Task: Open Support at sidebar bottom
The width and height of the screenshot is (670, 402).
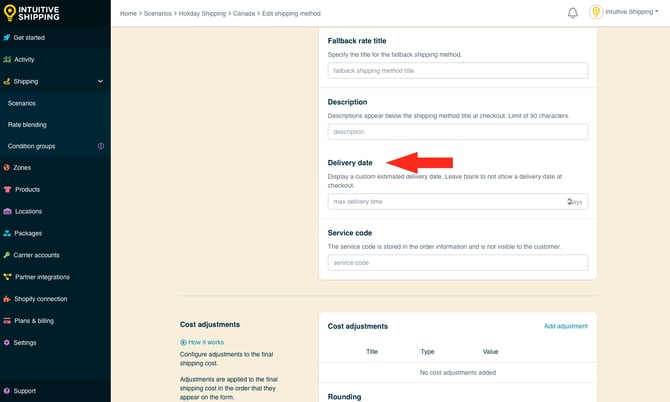Action: pyautogui.click(x=24, y=391)
